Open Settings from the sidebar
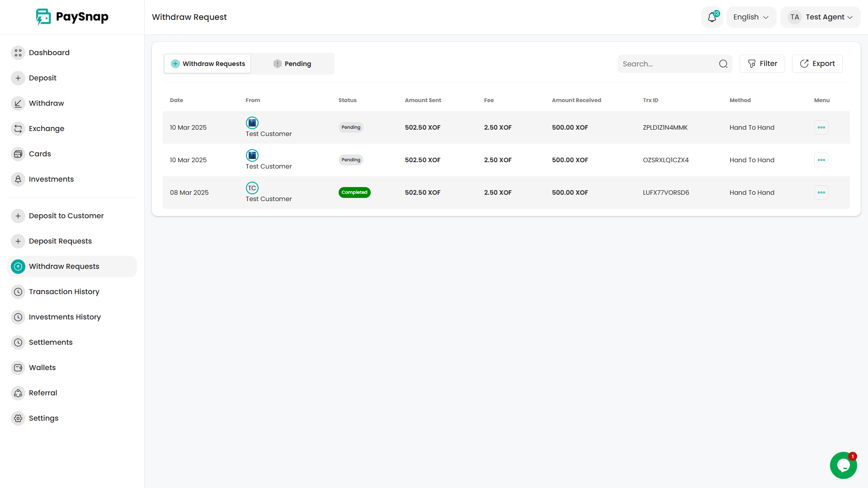The height and width of the screenshot is (488, 868). [43, 418]
